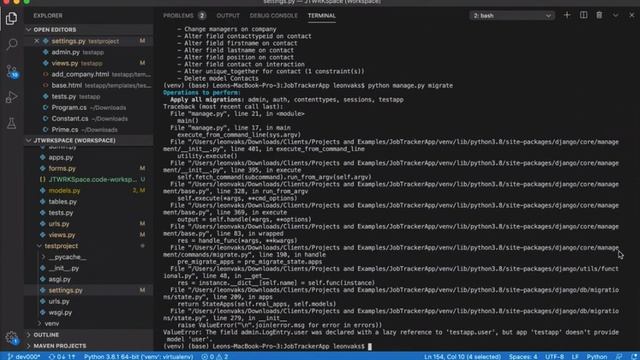Open tests.py in workspace tree

point(89,212)
